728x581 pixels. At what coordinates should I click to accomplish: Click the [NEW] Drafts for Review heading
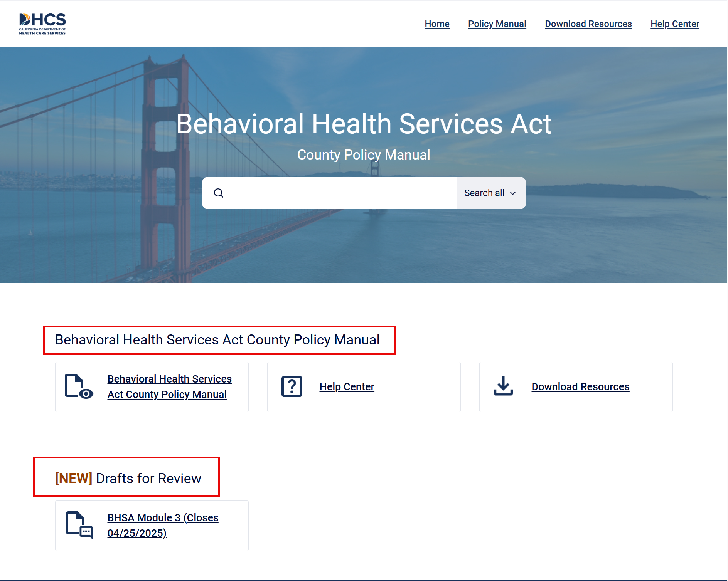click(x=128, y=478)
